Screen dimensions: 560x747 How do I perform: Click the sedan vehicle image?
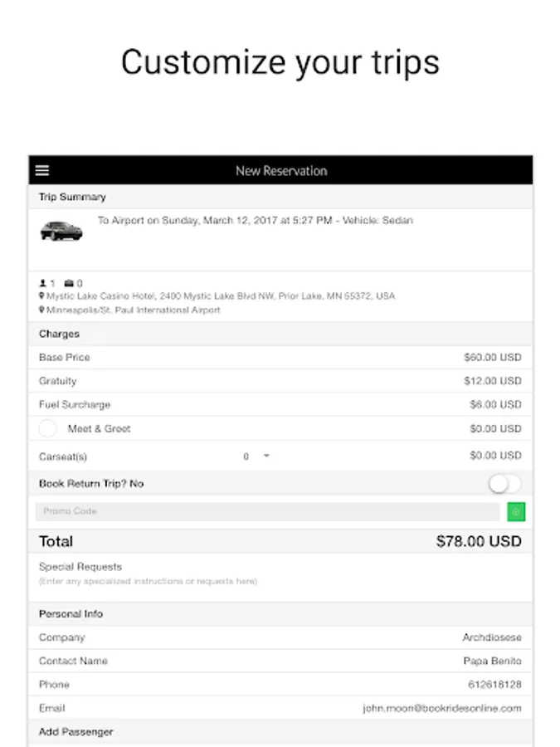[x=61, y=232]
